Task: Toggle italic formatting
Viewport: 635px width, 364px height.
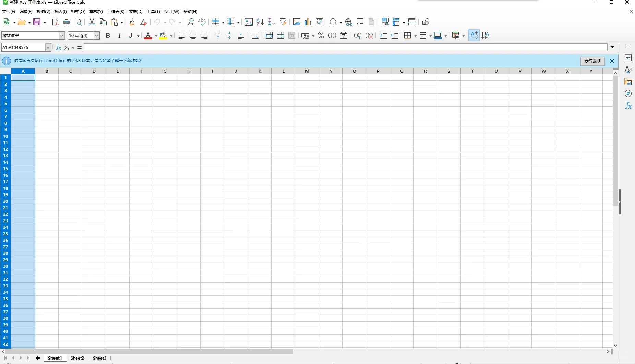Action: (119, 36)
